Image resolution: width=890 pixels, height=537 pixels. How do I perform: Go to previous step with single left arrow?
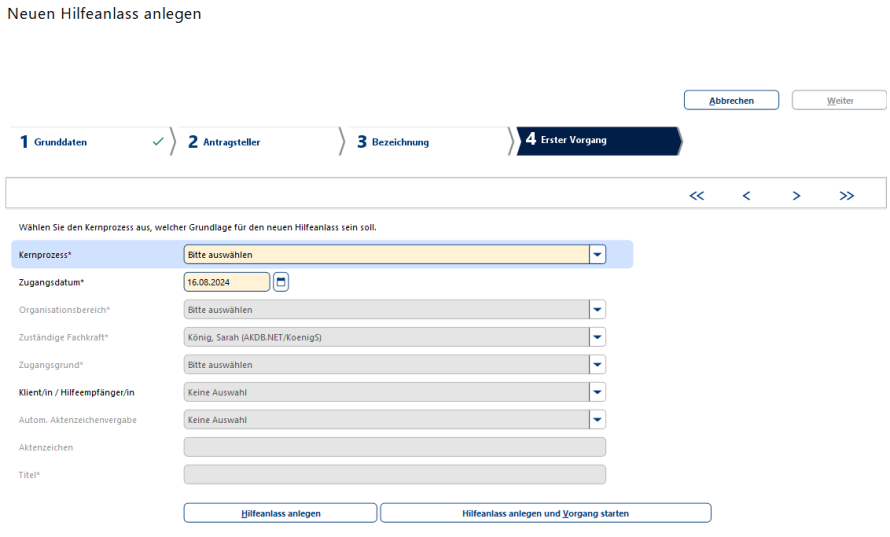[x=746, y=196]
